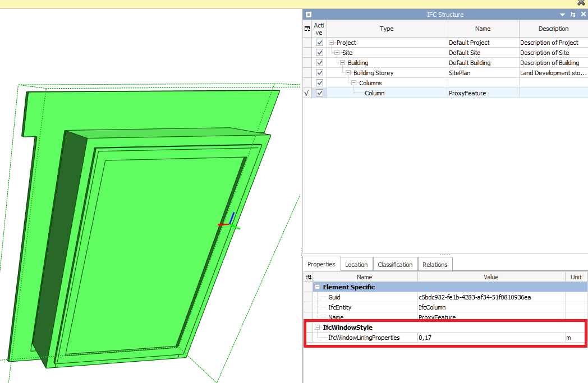Pin the IFC Structure panel

[x=573, y=14]
